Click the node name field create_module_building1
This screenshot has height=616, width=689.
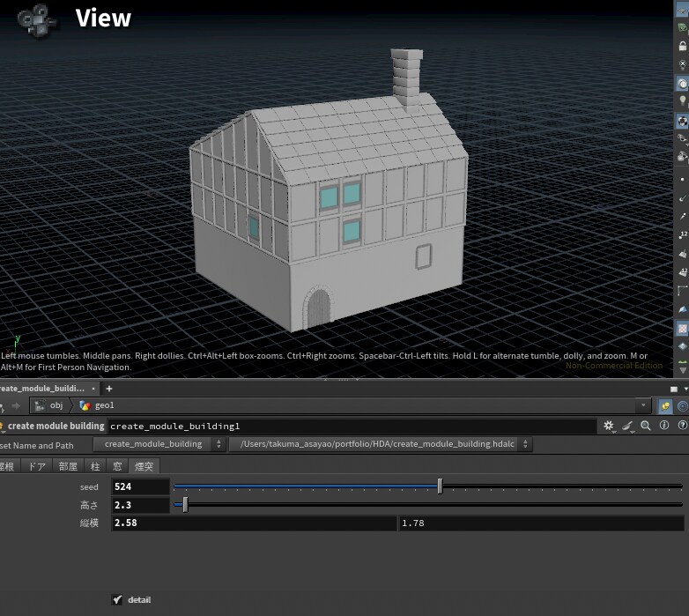pos(352,426)
